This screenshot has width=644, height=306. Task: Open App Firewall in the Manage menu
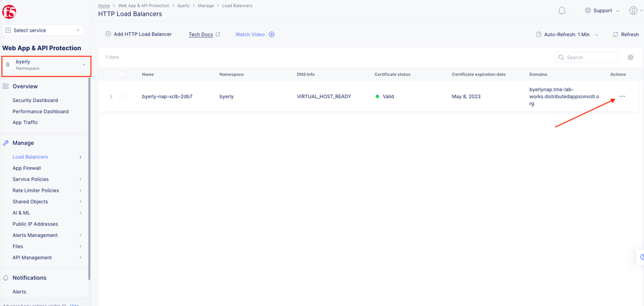click(26, 168)
